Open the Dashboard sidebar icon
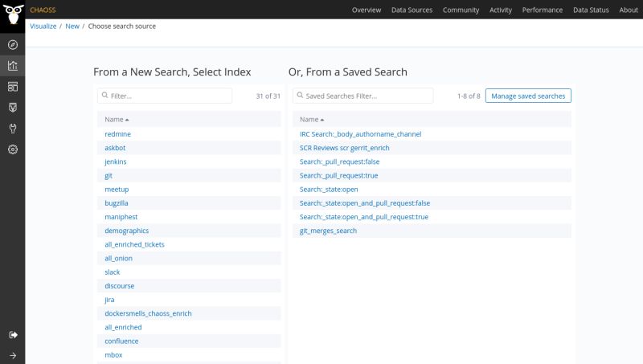Screen dimensions: 643x364 (x=13, y=86)
